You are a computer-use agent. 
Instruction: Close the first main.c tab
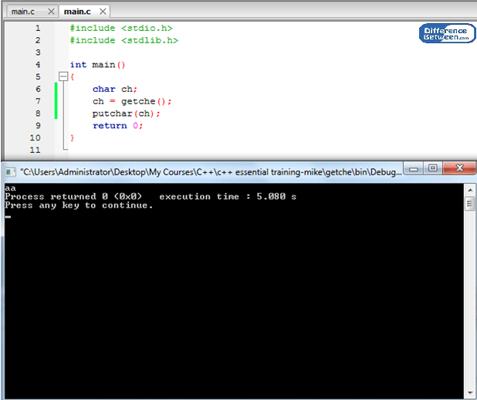(51, 12)
